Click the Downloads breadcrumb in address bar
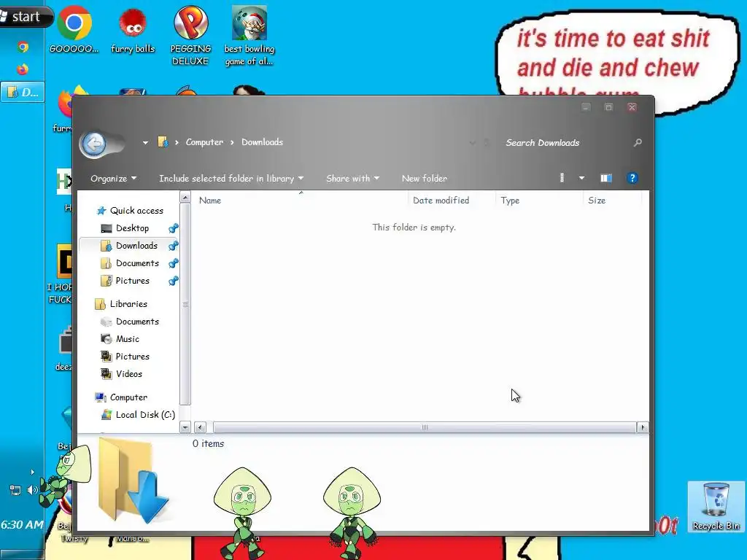Screen dimensions: 747x560 tap(262, 142)
